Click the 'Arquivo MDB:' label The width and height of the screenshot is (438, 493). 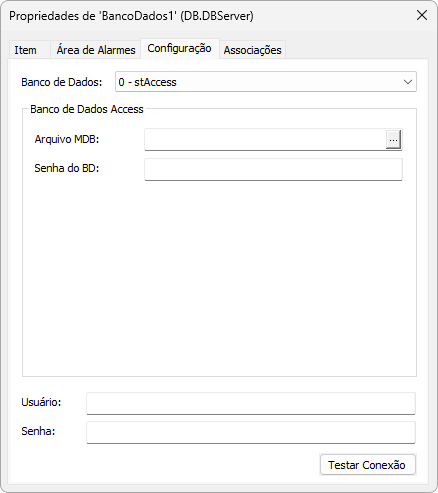(x=67, y=139)
